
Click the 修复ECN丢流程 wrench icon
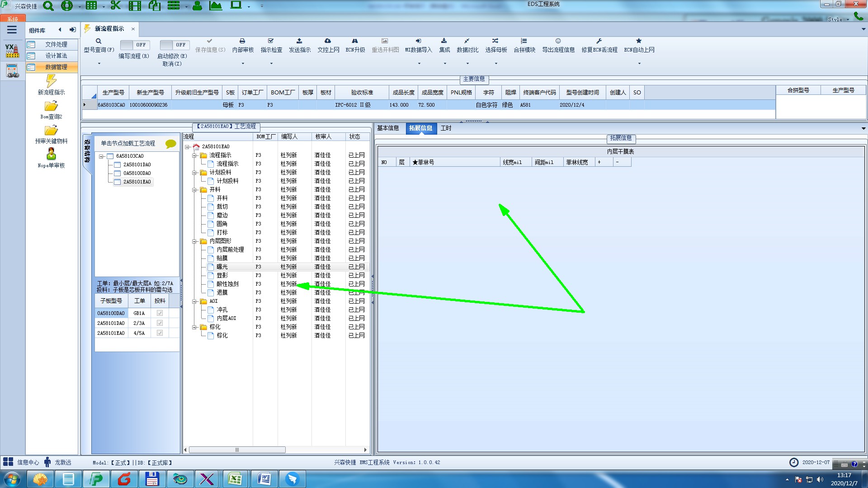[x=599, y=41]
